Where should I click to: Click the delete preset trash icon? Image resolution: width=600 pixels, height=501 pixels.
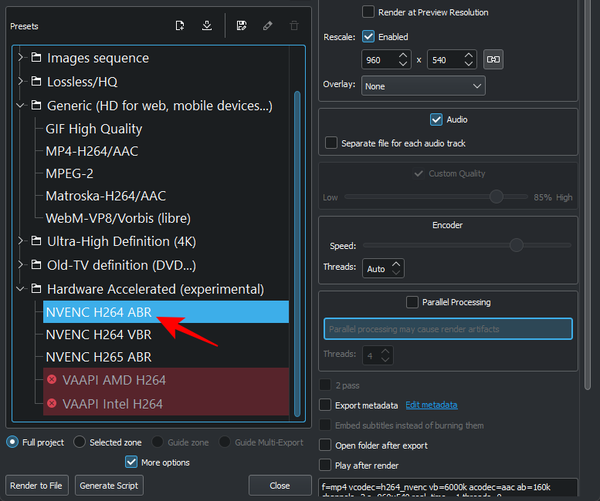tap(294, 26)
